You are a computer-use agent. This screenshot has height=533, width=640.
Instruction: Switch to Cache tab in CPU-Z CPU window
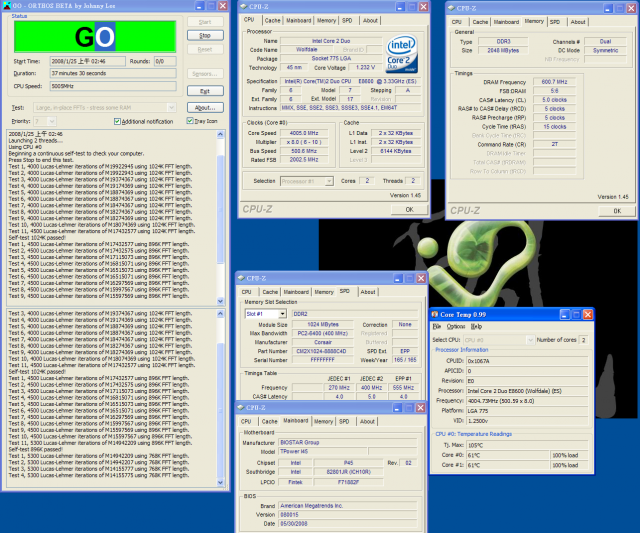[272, 20]
